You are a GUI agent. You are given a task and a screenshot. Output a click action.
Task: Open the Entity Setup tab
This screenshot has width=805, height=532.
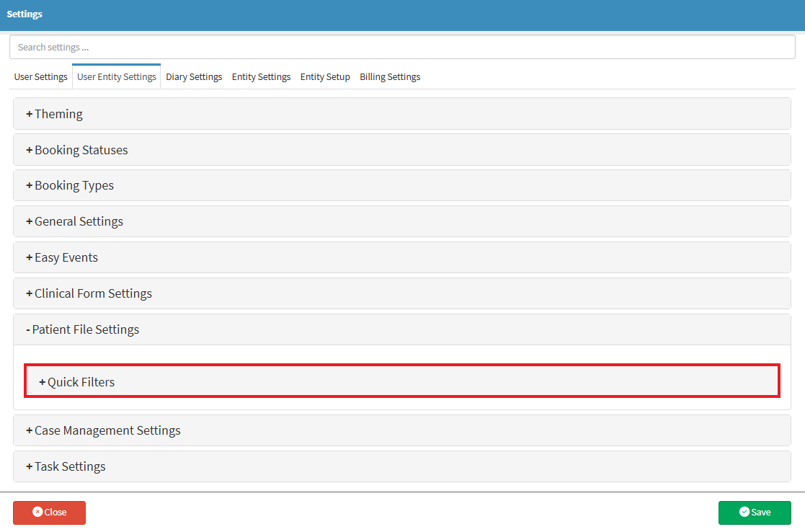(x=325, y=77)
